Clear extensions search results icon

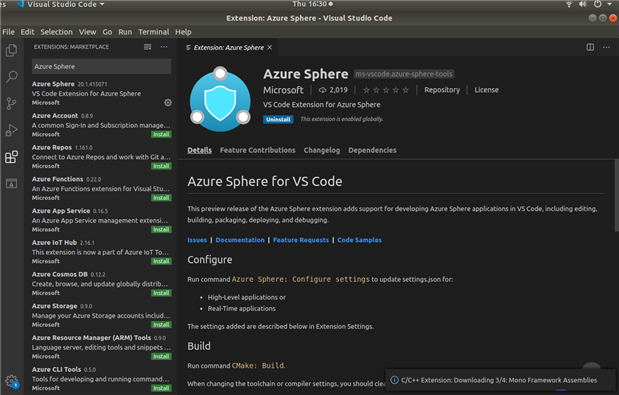pyautogui.click(x=147, y=47)
